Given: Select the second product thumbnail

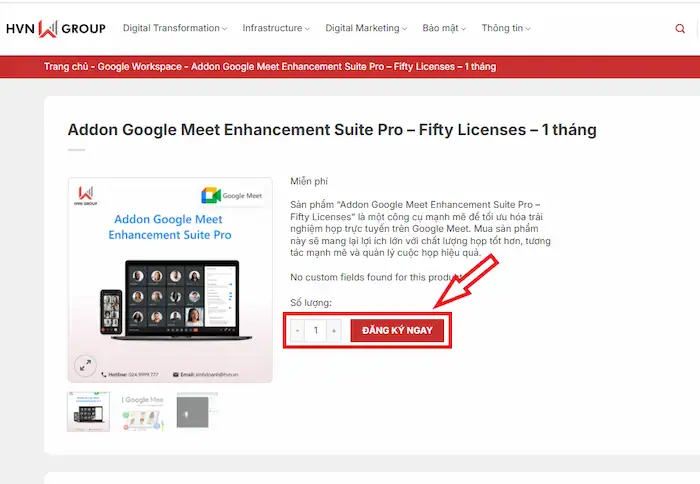Looking at the screenshot, I should [143, 411].
